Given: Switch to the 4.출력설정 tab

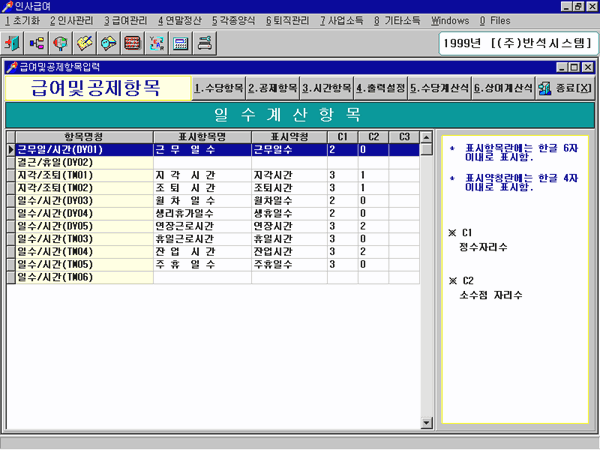Looking at the screenshot, I should point(381,88).
